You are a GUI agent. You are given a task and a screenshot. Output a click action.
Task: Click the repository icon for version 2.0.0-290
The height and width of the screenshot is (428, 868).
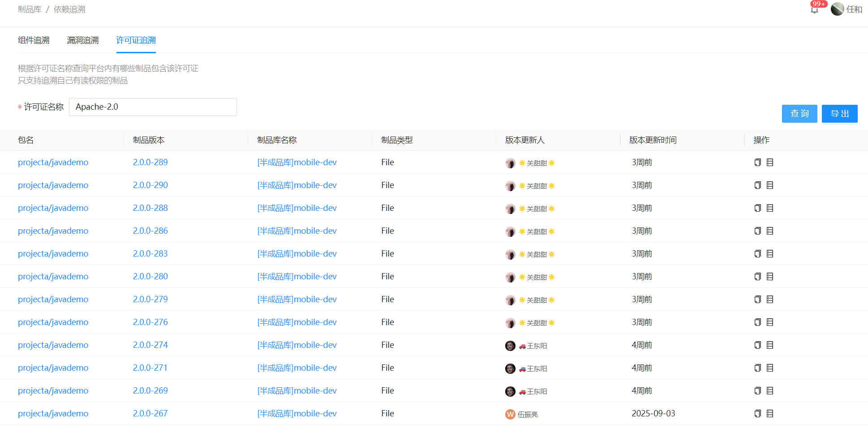(x=770, y=185)
